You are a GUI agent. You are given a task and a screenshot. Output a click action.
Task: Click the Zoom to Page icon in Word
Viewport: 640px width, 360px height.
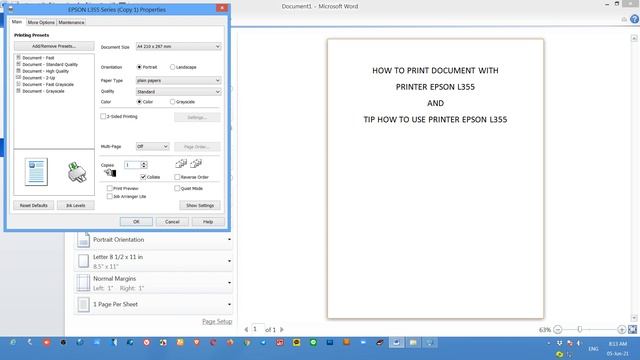coord(633,329)
